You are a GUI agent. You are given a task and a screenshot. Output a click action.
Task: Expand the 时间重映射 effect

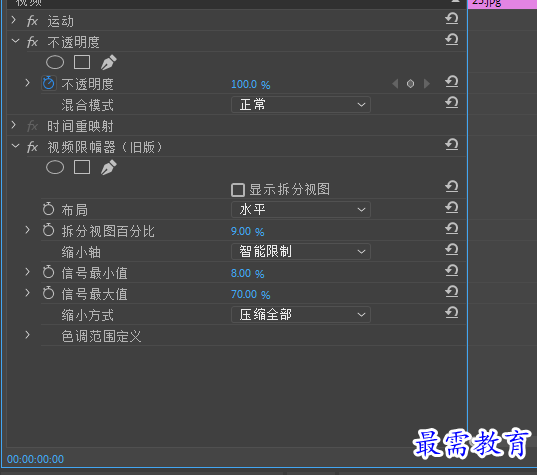click(x=14, y=125)
